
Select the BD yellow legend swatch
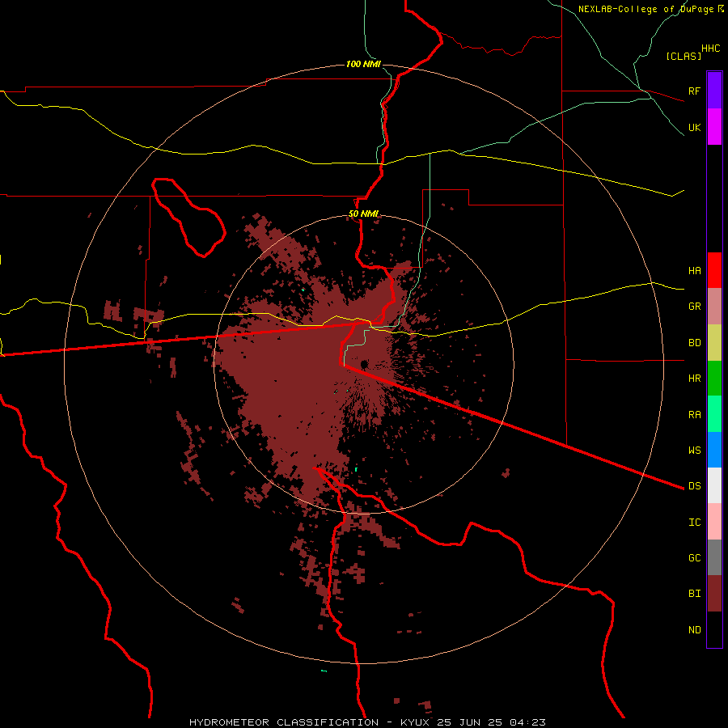(x=714, y=343)
